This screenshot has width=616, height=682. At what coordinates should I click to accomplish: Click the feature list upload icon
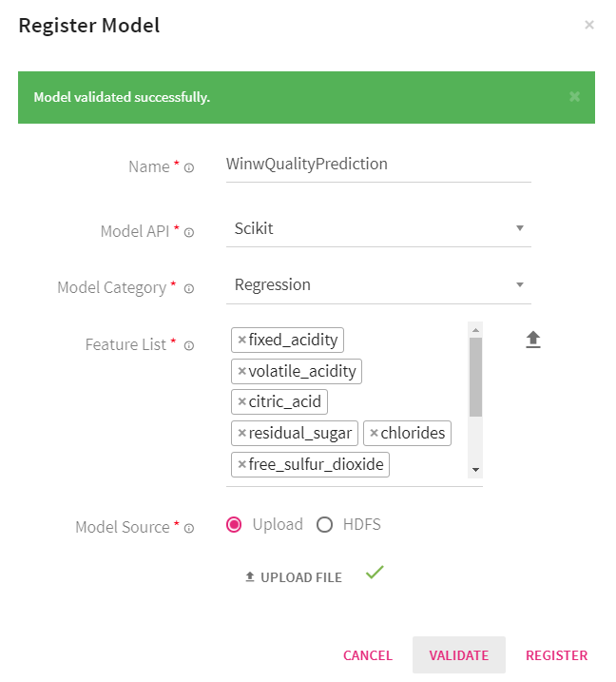point(533,340)
